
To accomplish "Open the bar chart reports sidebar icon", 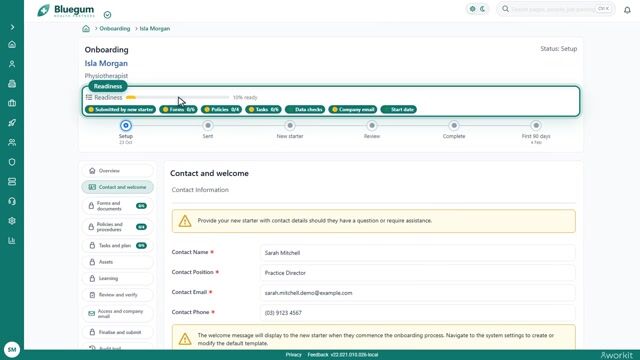I will point(12,240).
